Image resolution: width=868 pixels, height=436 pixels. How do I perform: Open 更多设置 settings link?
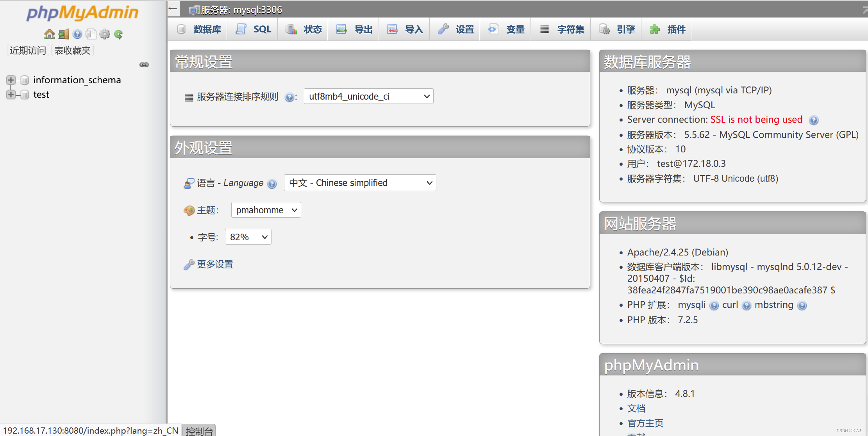point(214,264)
